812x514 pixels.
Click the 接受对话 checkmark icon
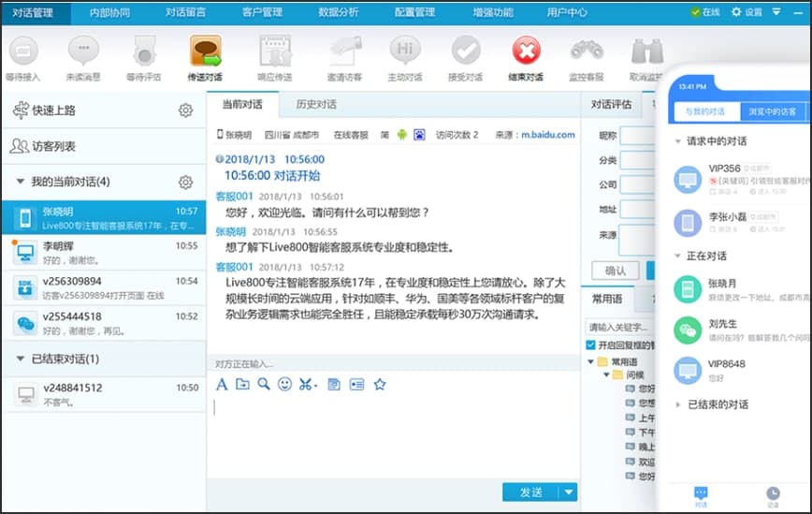pyautogui.click(x=466, y=51)
